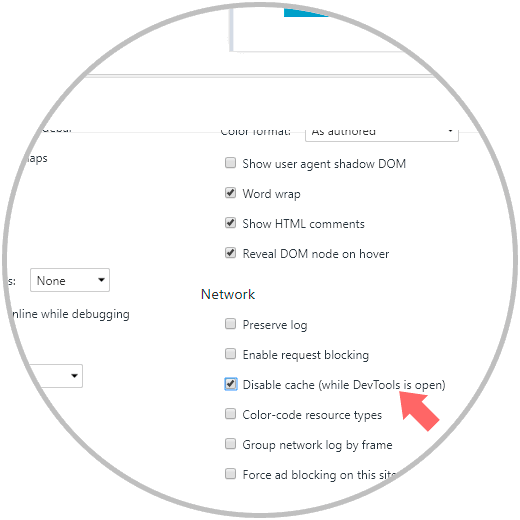
Task: Enable Show user agent shadow DOM checkbox
Action: [230, 163]
